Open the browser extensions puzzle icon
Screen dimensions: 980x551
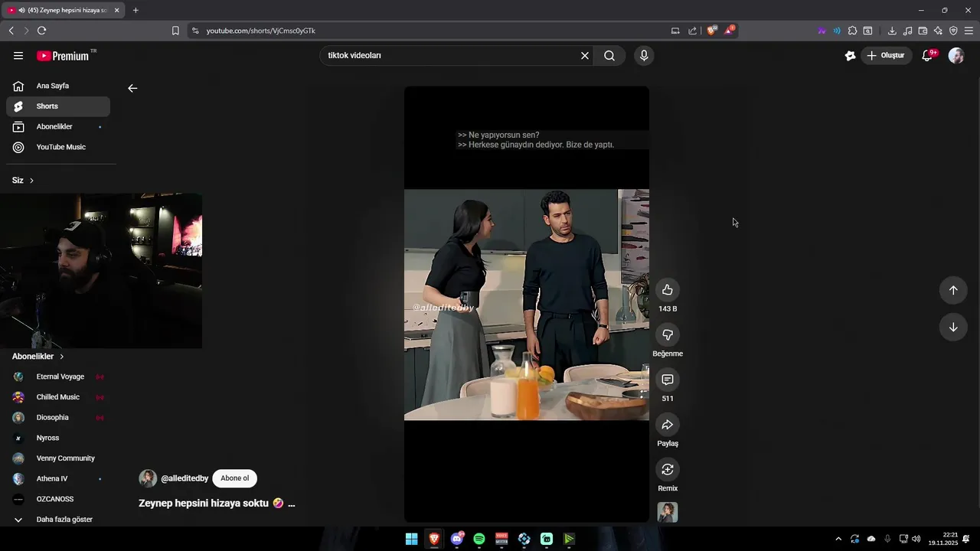click(x=852, y=31)
